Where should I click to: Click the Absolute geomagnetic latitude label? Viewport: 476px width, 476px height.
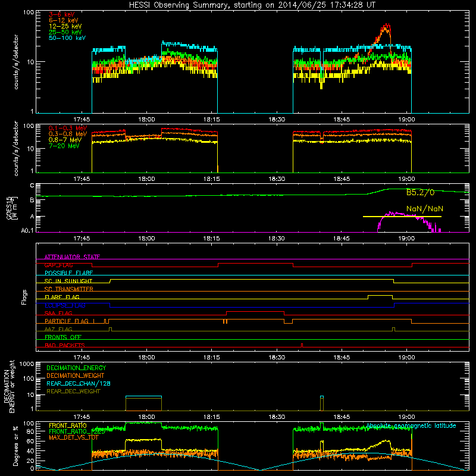click(411, 425)
